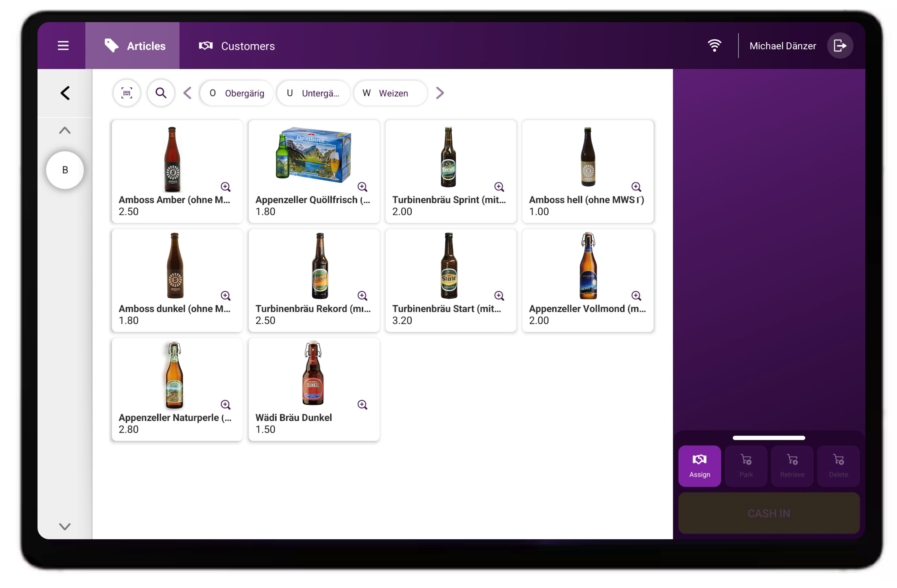The image size is (897, 588).
Task: Select the Obergärig category filter
Action: (237, 93)
